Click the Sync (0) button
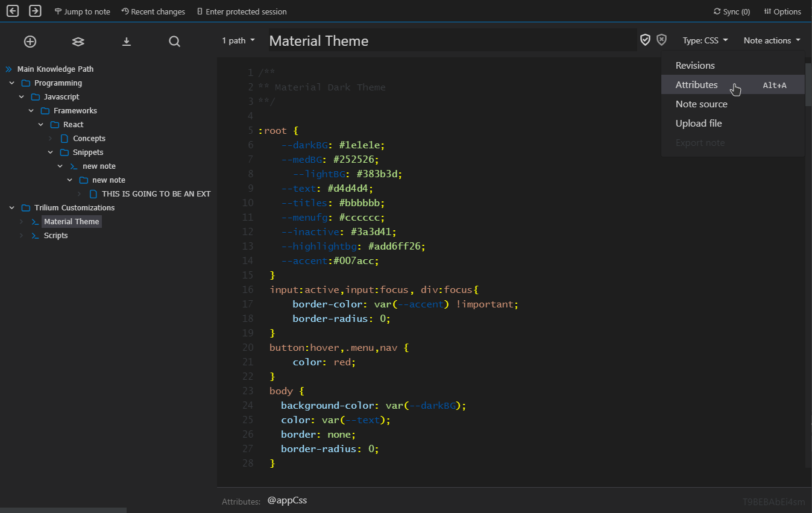This screenshot has height=513, width=812. 732,11
